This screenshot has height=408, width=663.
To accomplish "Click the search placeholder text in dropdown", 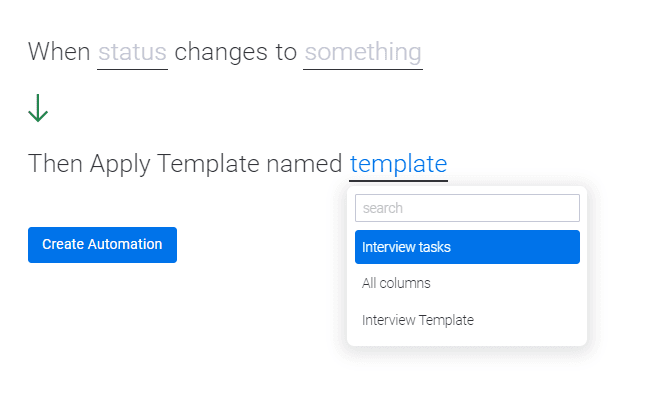I will pos(383,208).
